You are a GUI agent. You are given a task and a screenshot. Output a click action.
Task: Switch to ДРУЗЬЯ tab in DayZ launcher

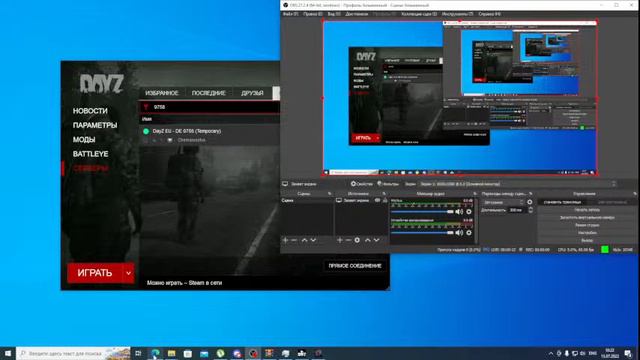pos(252,93)
